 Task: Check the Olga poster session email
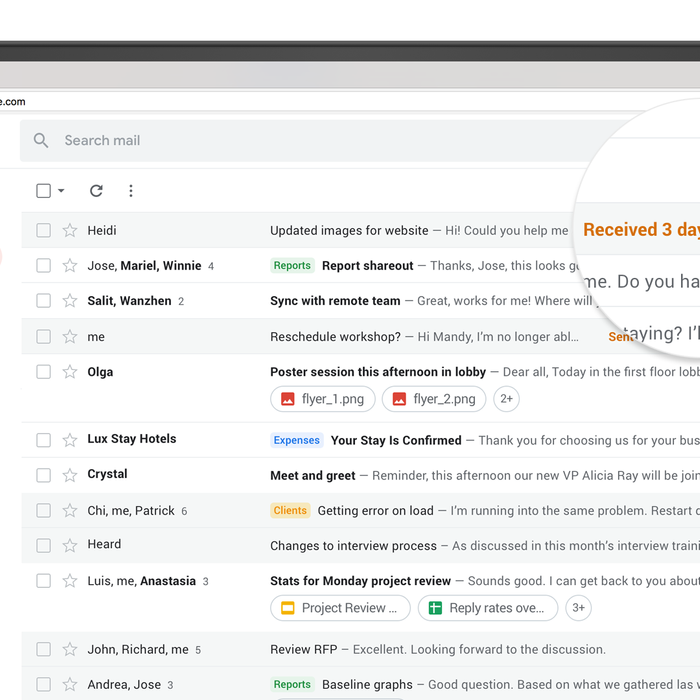[x=43, y=372]
